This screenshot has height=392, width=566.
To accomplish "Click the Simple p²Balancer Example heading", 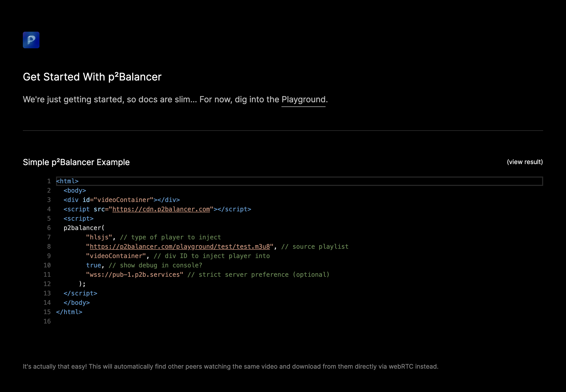I will click(76, 162).
